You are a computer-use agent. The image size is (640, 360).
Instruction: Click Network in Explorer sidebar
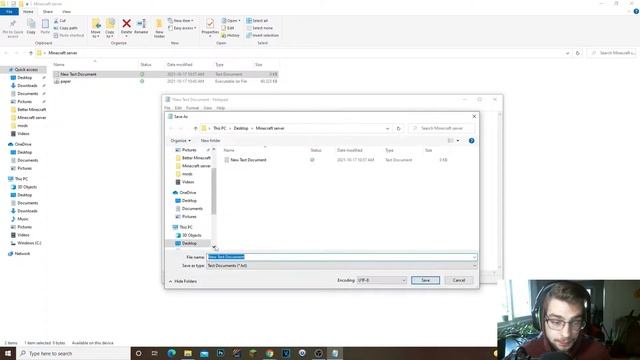click(22, 254)
